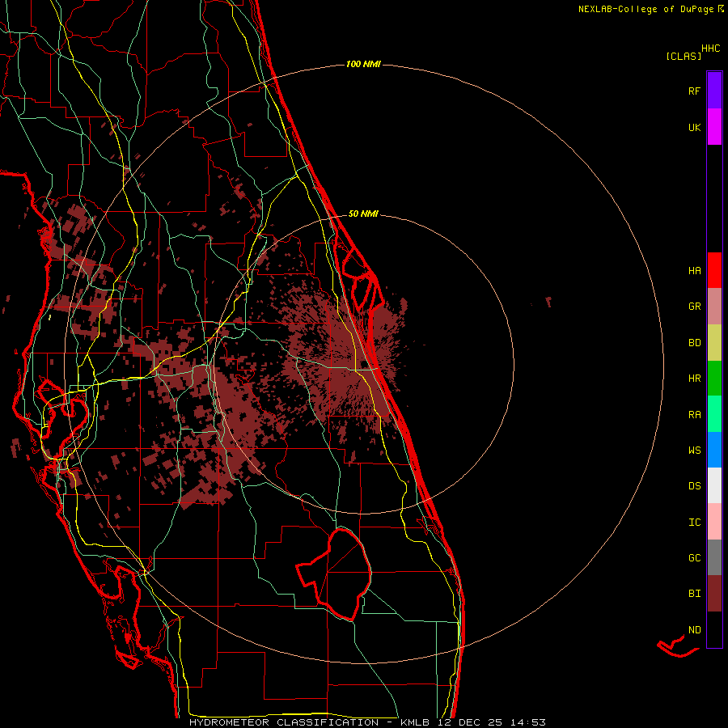Viewport: 728px width, 728px height.
Task: Click the BD yellow legend swatch
Action: [x=714, y=343]
